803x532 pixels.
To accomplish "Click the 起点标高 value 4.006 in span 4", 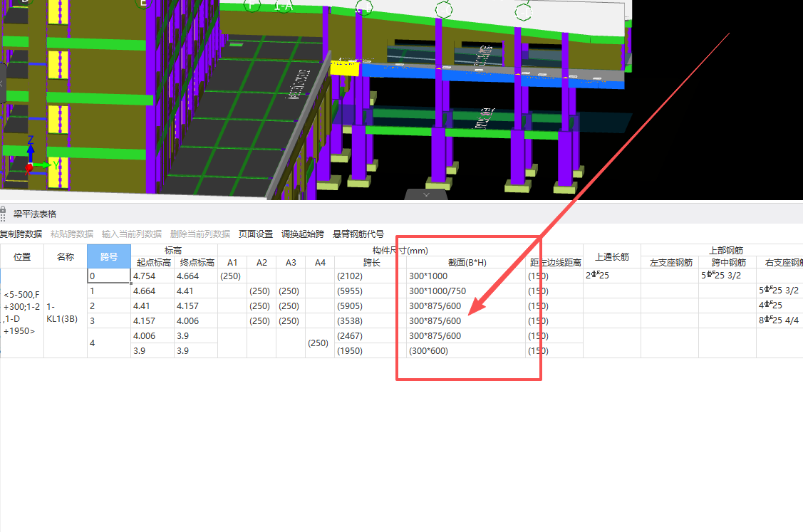I will point(152,336).
